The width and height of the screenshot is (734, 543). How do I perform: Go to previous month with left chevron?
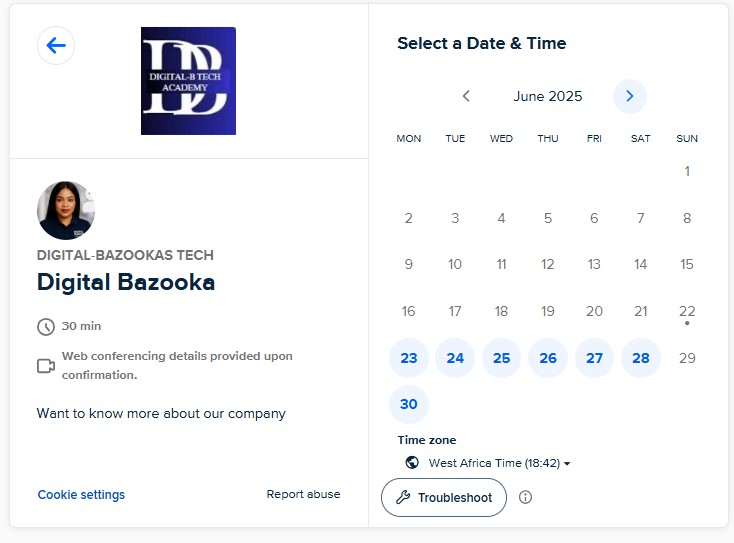(466, 96)
